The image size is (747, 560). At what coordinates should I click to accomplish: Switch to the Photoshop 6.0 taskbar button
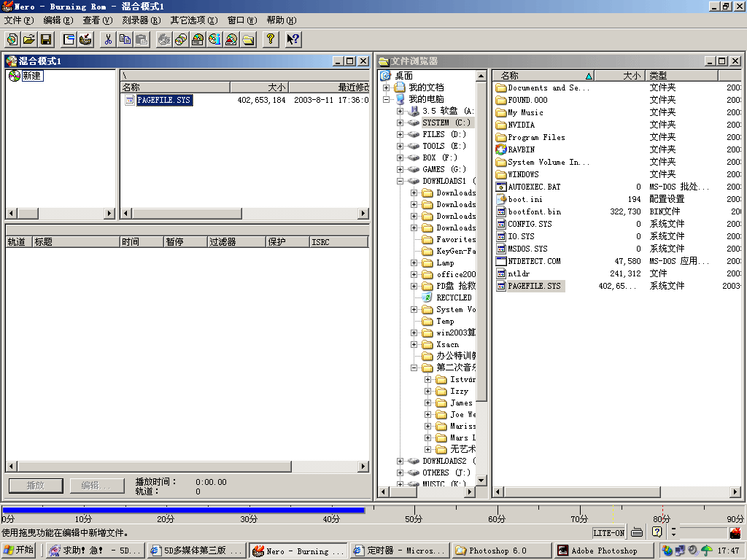(502, 551)
